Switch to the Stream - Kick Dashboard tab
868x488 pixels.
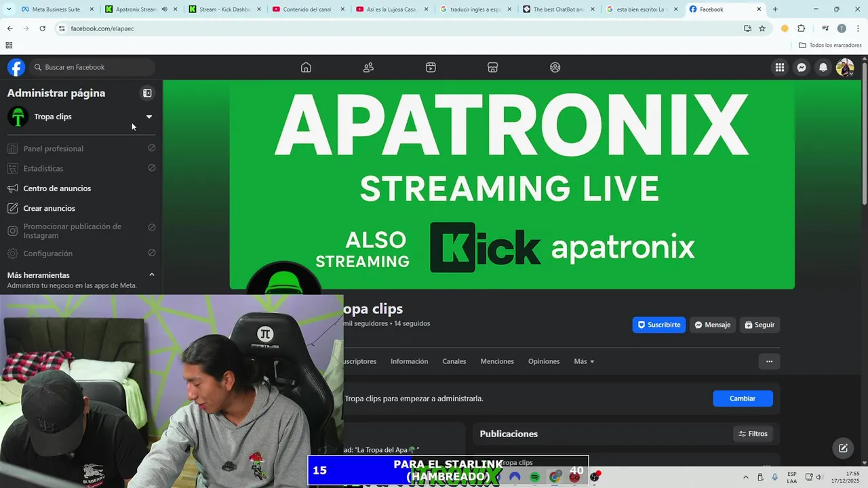(225, 9)
